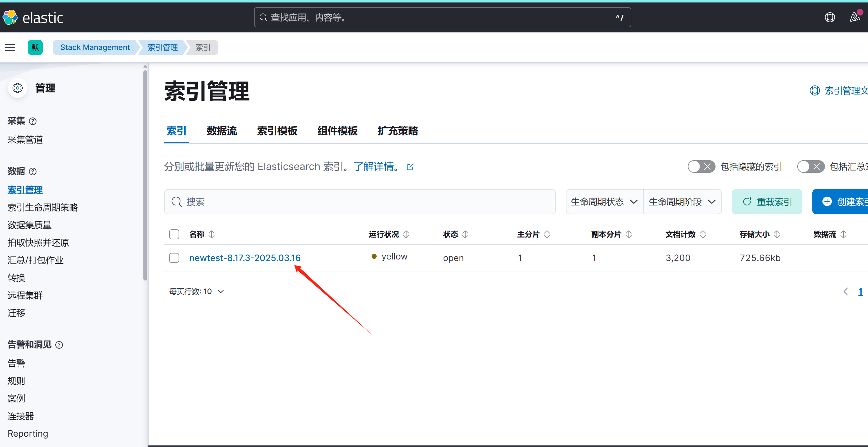Open the help lifebuoy icon in header

(830, 18)
